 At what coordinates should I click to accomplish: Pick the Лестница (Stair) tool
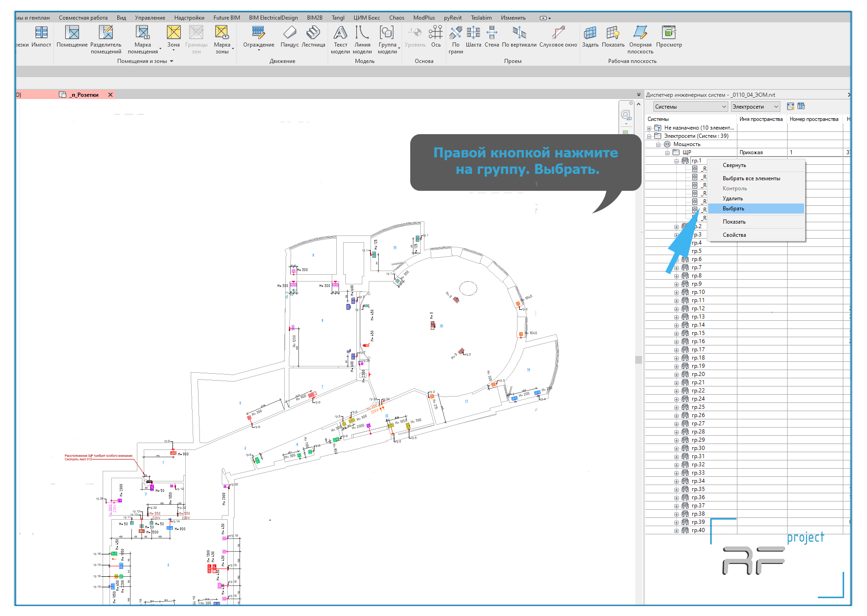[x=313, y=37]
